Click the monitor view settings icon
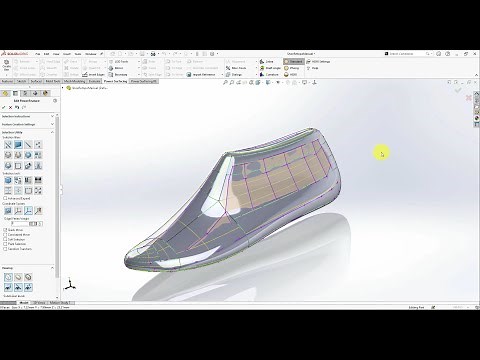 pos(304,82)
